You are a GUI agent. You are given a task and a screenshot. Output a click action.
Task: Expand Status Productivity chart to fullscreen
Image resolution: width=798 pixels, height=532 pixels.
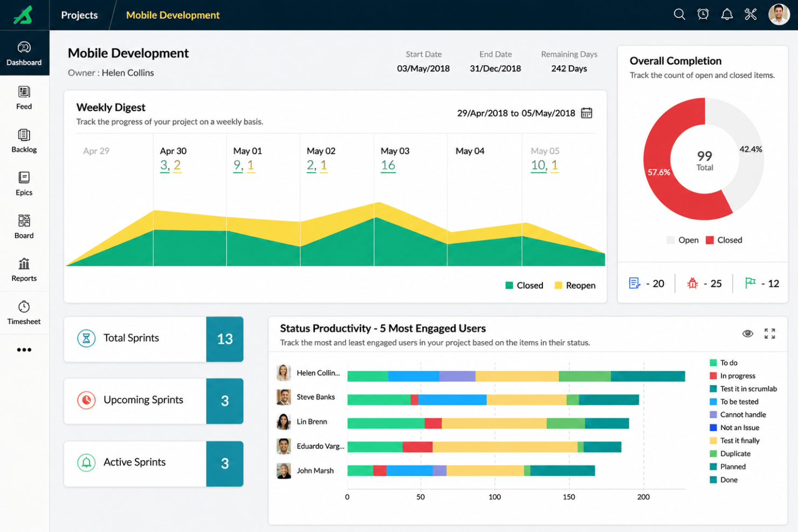coord(769,334)
